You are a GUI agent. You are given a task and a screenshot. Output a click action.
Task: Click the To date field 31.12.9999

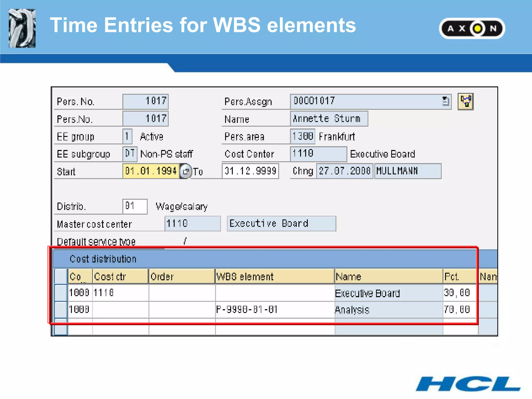[x=250, y=171]
